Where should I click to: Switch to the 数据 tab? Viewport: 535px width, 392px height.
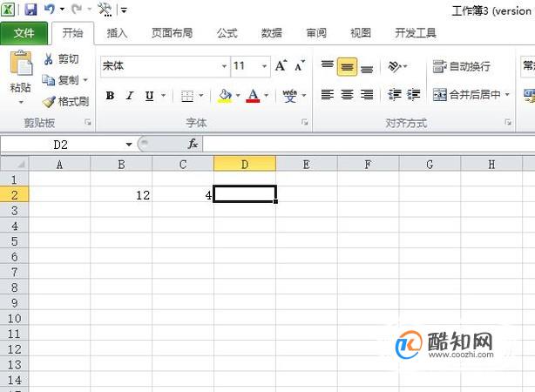tap(272, 33)
